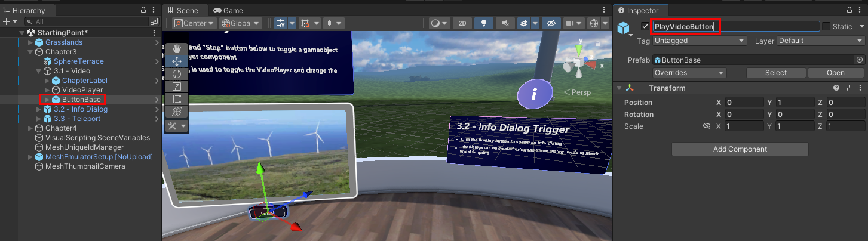Select ButtonBase in Hierarchy
The image size is (868, 241).
click(x=81, y=99)
